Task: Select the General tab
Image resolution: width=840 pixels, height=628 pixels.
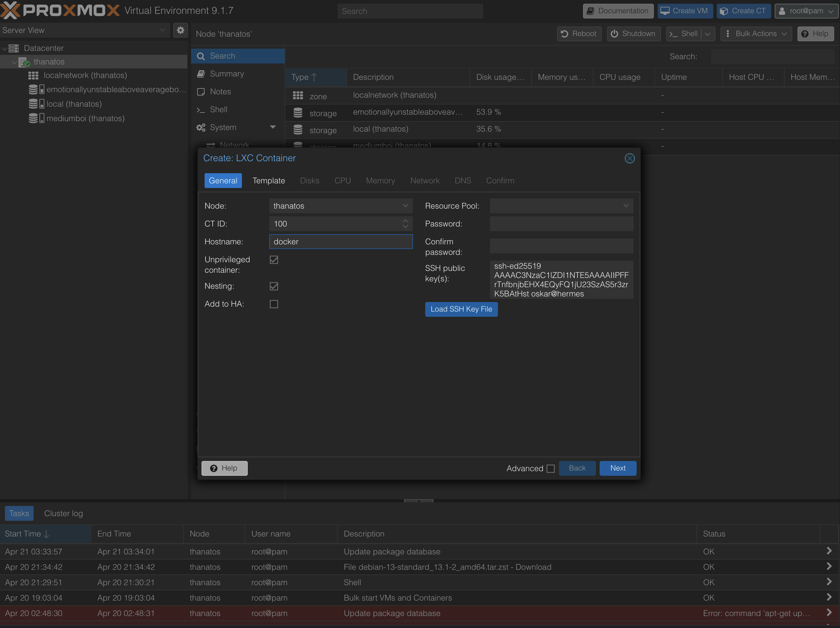Action: (x=223, y=181)
